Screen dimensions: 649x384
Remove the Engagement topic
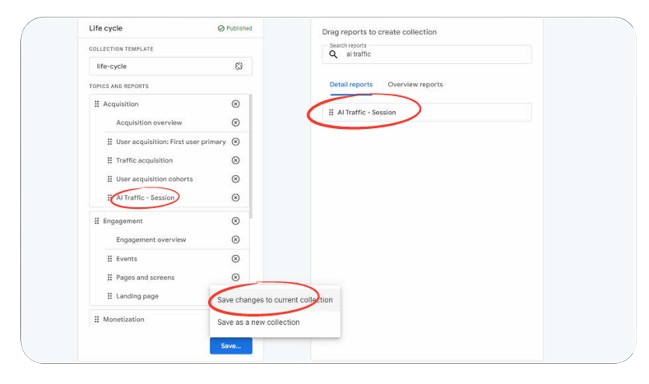point(236,221)
